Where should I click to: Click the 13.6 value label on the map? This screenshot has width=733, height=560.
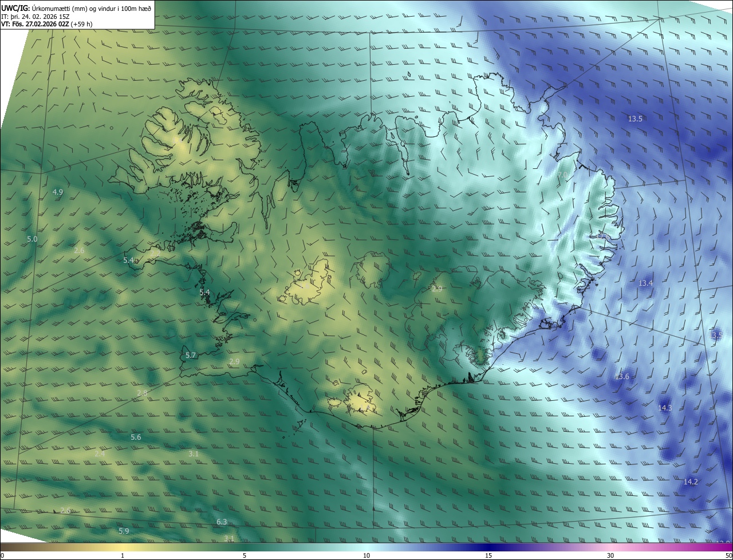[x=622, y=376]
